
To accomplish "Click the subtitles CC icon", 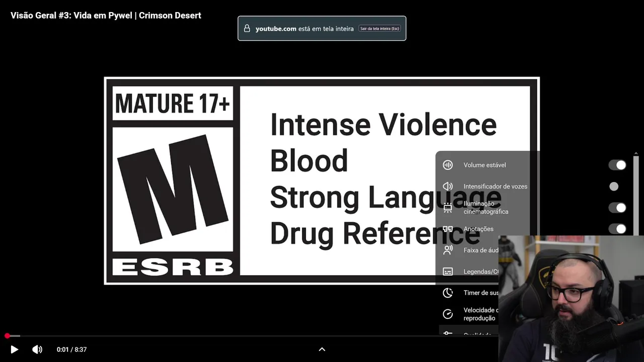I will coord(448,271).
